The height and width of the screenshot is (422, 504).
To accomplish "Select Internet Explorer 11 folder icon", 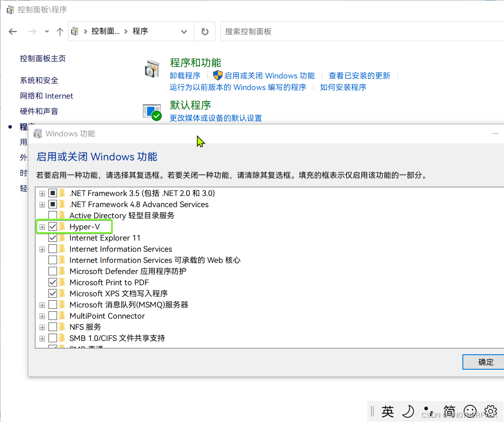I will 62,238.
